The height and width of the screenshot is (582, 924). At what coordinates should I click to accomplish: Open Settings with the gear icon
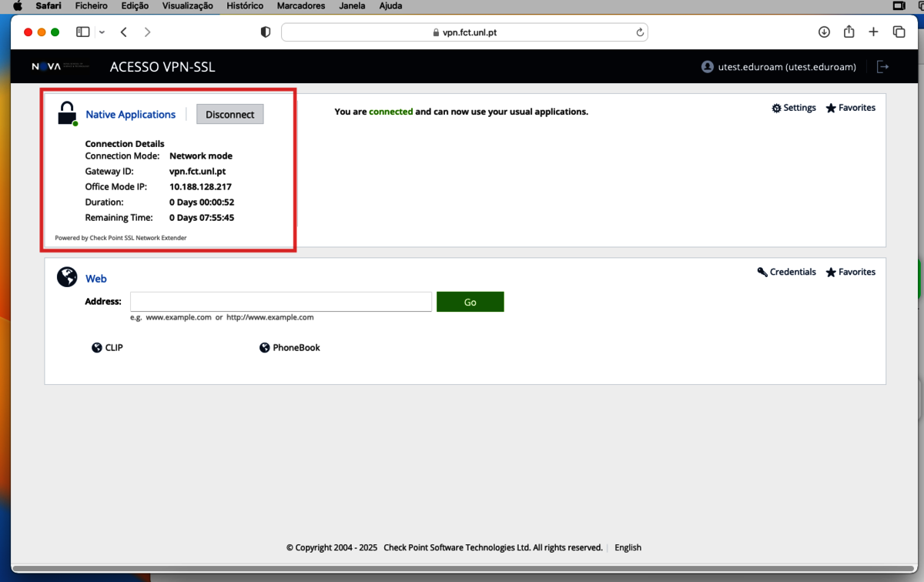(x=794, y=108)
